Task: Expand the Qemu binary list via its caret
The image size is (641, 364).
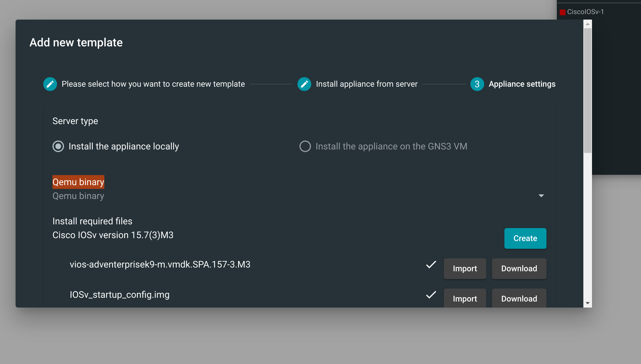Action: click(542, 196)
